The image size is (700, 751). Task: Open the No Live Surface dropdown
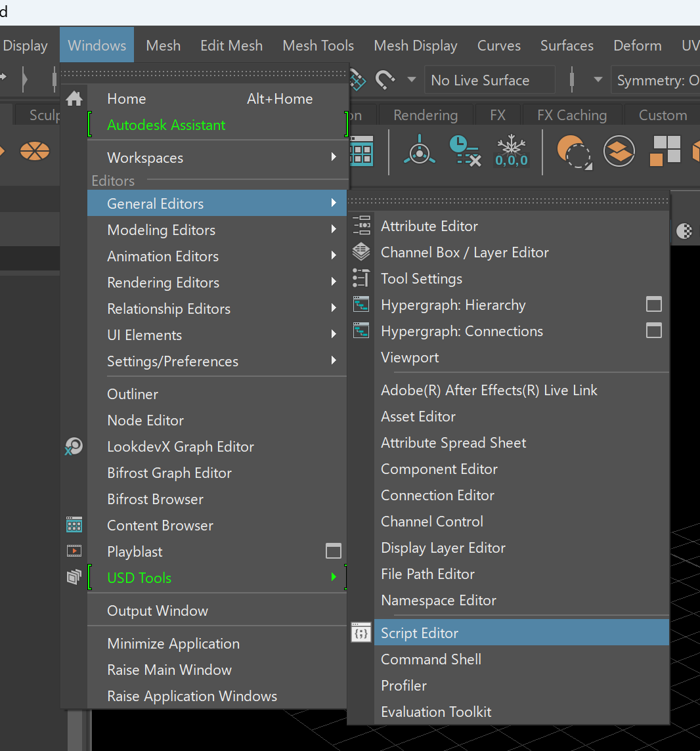coord(490,80)
